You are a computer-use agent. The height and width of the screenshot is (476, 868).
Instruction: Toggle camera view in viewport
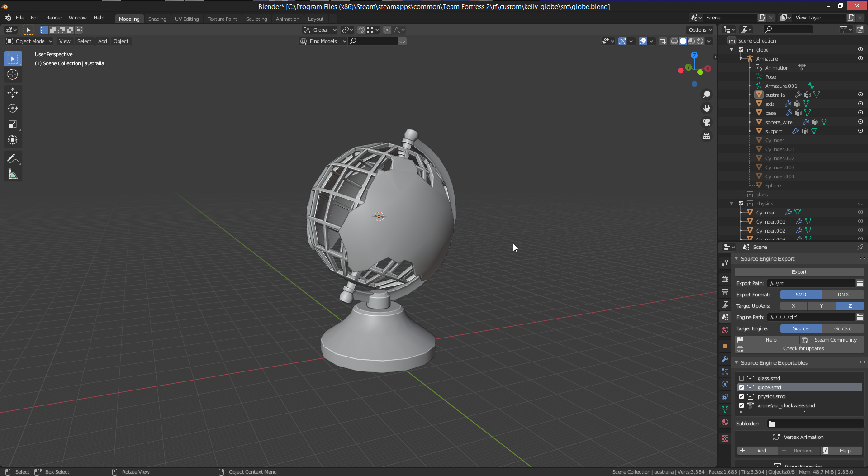pyautogui.click(x=706, y=122)
